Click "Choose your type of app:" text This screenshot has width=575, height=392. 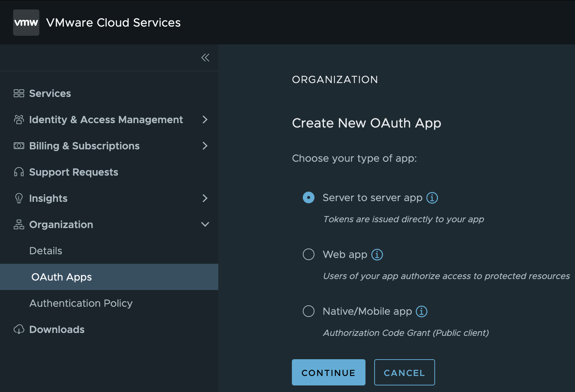[x=355, y=158]
